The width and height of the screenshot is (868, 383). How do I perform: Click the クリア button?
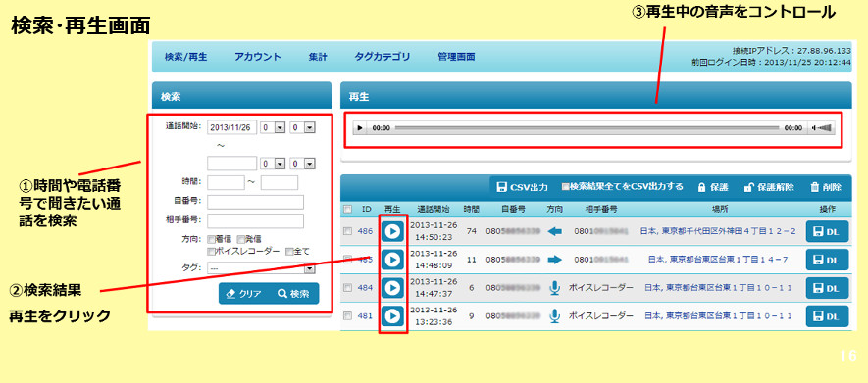[x=244, y=294]
